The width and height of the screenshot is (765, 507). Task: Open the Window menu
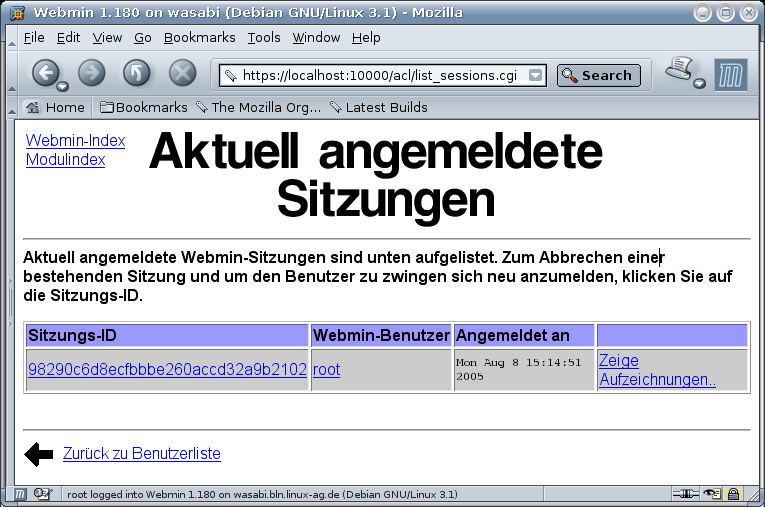click(x=316, y=38)
